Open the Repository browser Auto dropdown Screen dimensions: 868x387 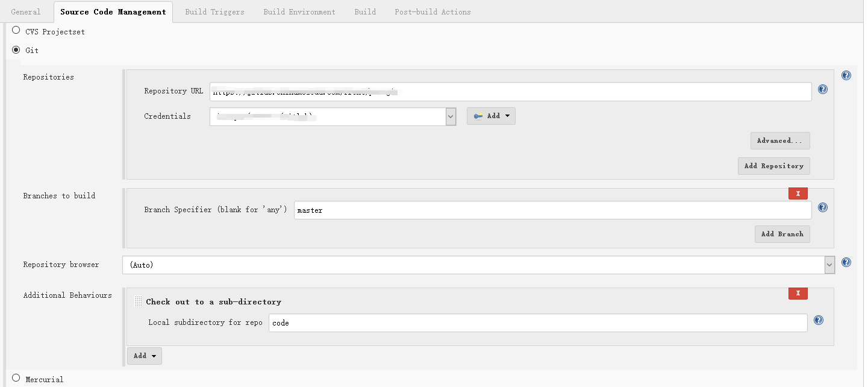click(829, 265)
